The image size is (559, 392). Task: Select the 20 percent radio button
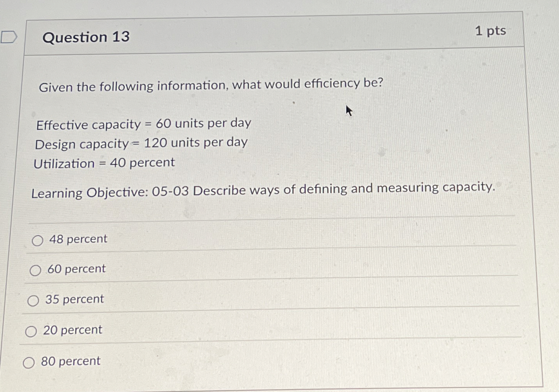pos(30,332)
